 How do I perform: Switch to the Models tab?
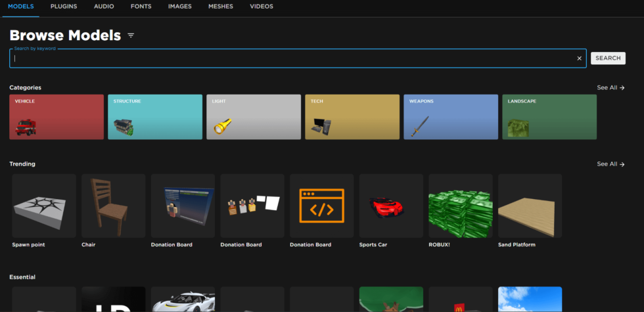point(21,7)
